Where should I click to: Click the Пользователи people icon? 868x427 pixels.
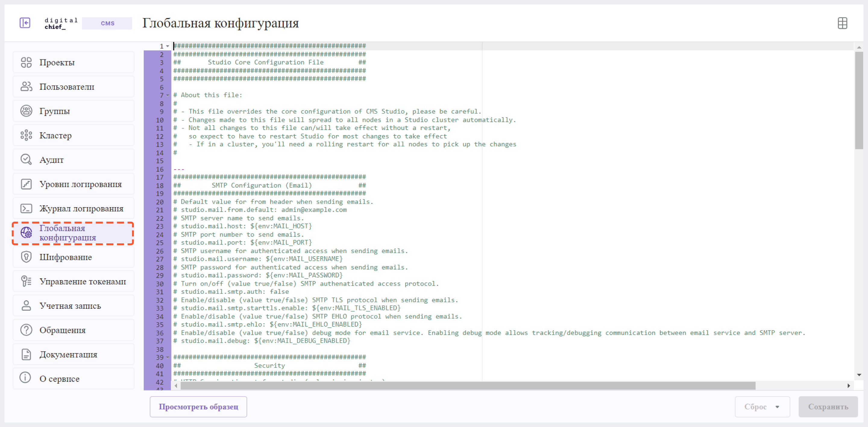click(26, 87)
